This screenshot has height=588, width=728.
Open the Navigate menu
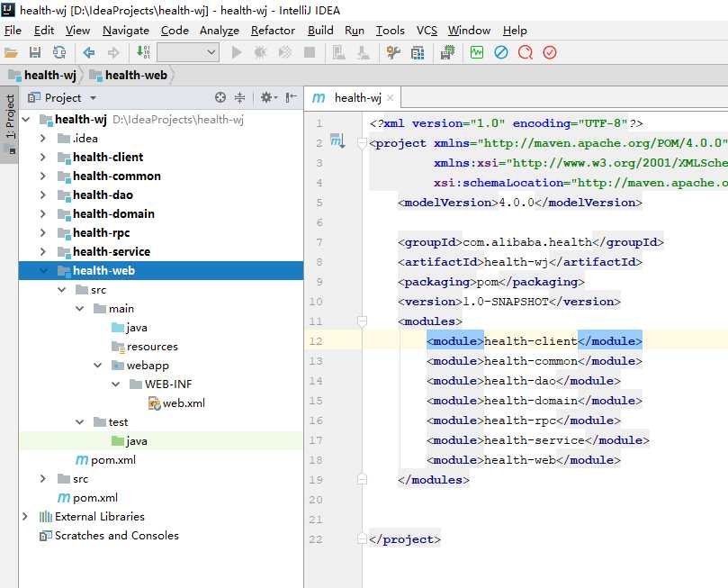click(126, 31)
